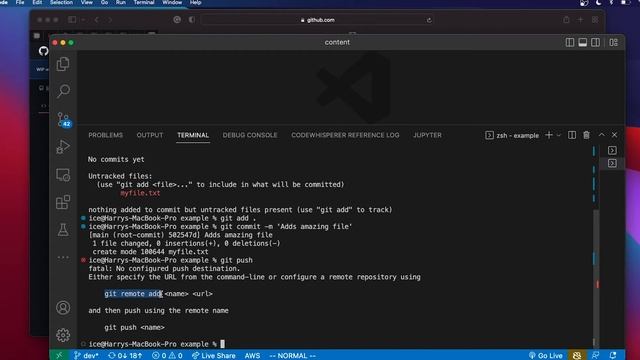Open the Explorer view in activity bar
Viewport: 640px width, 360px height.
(x=63, y=64)
